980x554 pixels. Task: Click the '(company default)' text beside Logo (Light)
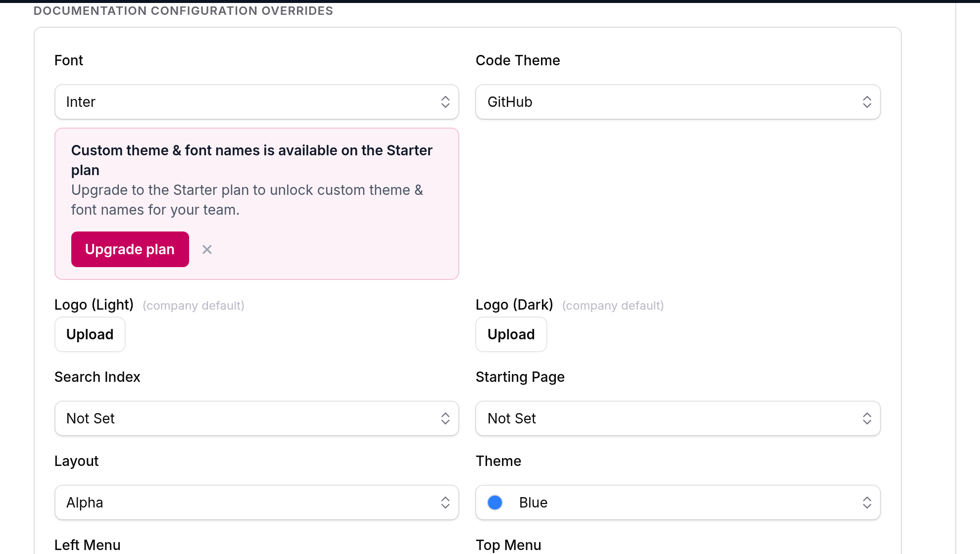click(x=194, y=306)
